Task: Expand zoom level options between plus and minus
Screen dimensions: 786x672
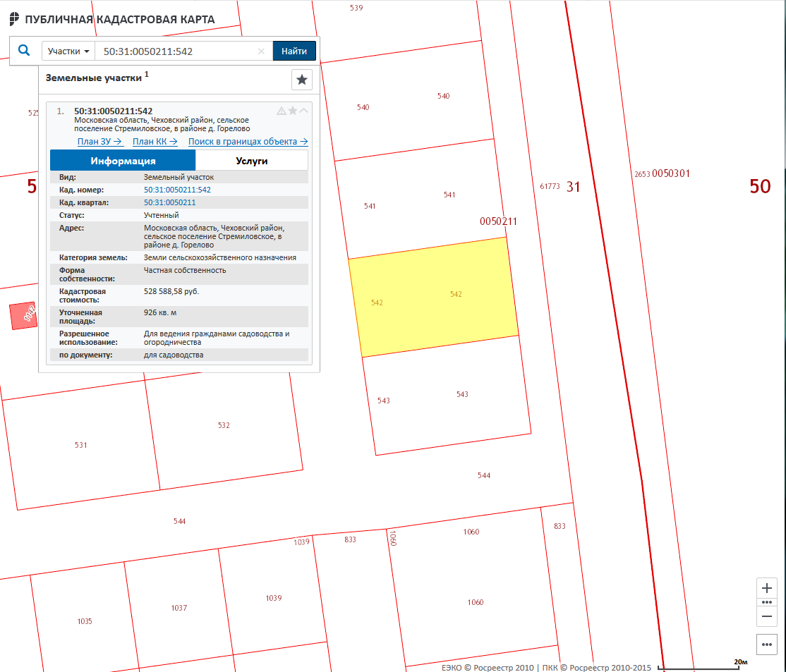Action: [x=766, y=602]
